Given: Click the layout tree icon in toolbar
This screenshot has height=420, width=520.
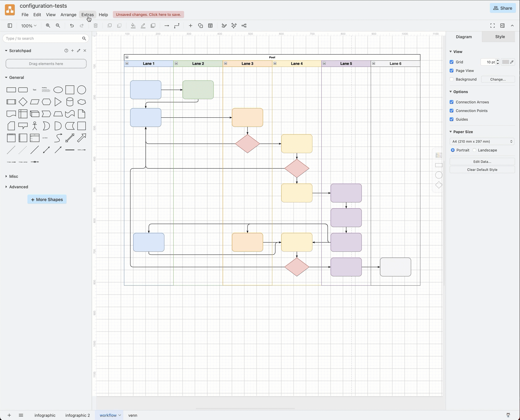Looking at the screenshot, I should click(244, 26).
